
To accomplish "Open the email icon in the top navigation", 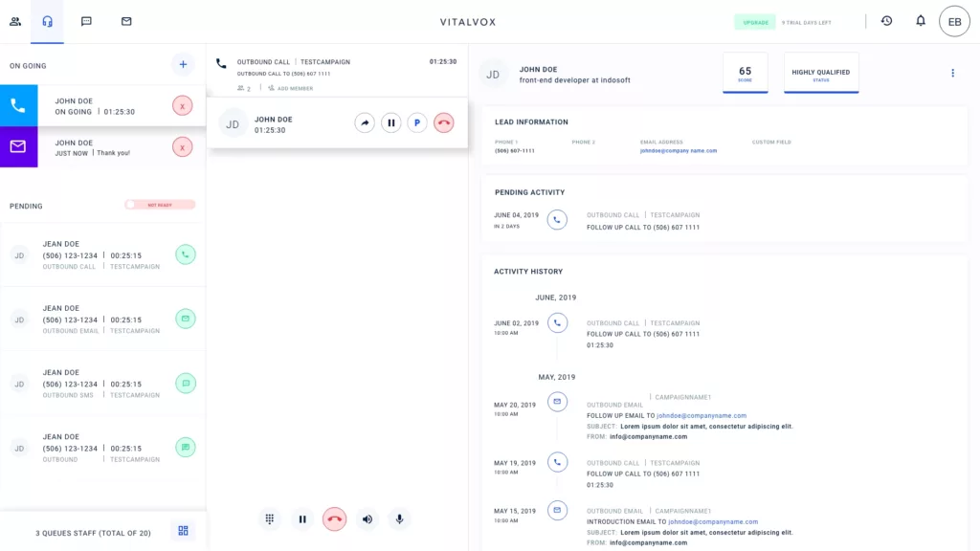I will 125,21.
